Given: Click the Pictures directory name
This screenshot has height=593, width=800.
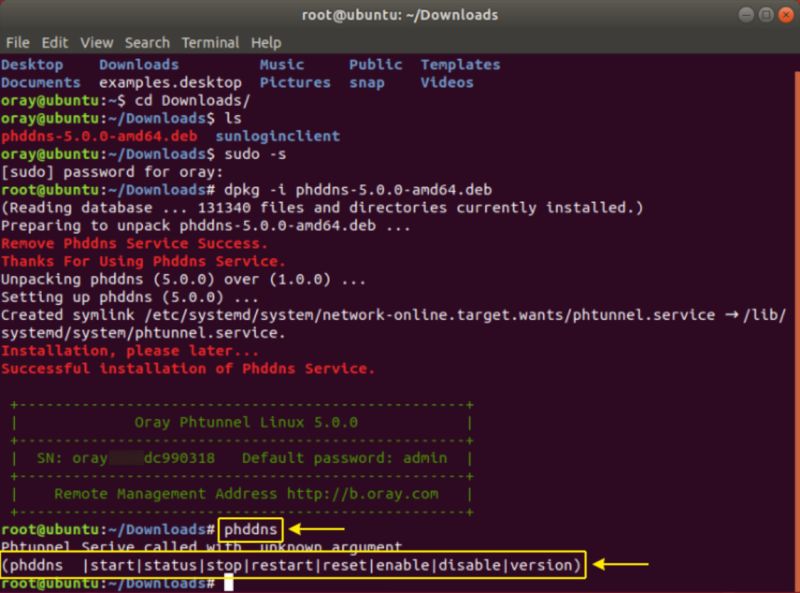Looking at the screenshot, I should [x=294, y=83].
